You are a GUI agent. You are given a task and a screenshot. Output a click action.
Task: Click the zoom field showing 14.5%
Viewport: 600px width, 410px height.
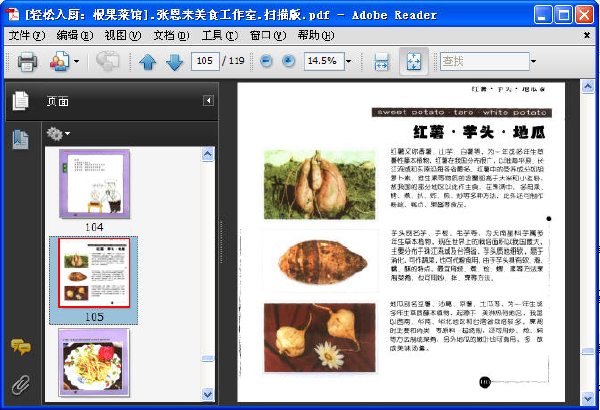click(324, 61)
